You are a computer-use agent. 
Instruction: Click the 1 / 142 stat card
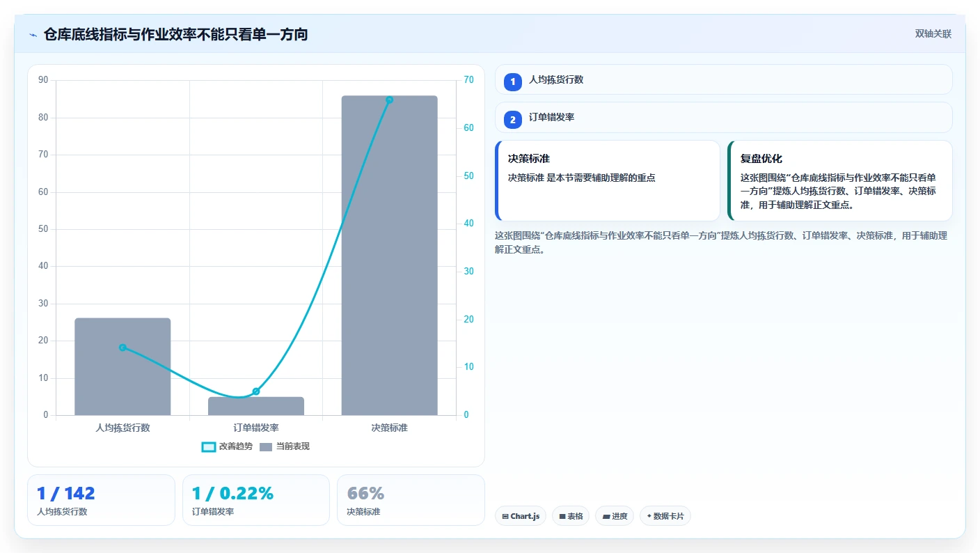click(101, 500)
